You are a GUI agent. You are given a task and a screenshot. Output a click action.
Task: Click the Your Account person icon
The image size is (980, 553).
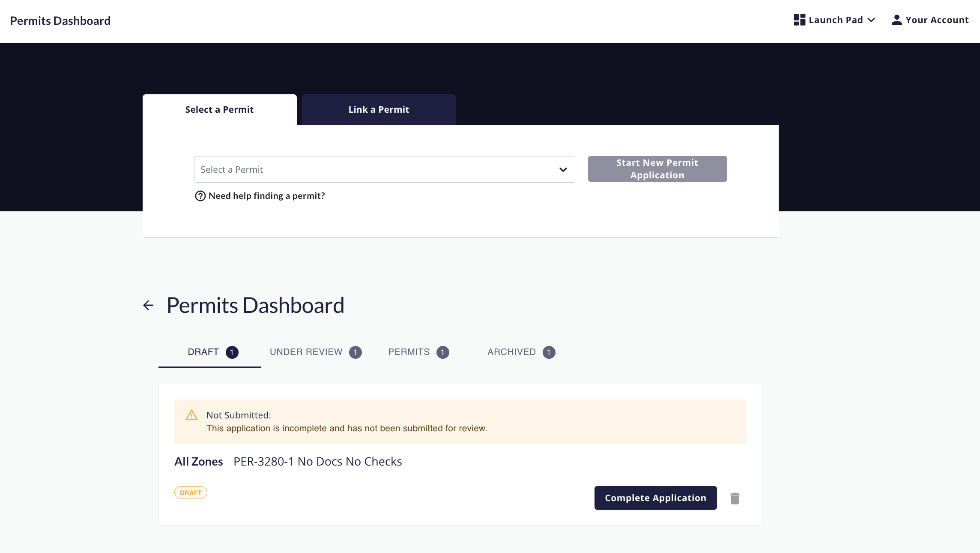[x=896, y=20]
